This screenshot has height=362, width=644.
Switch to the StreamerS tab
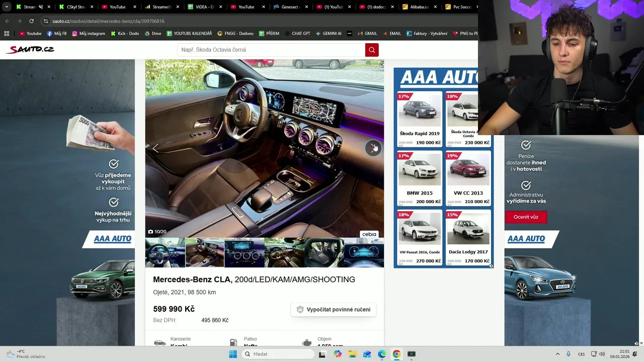[x=162, y=7]
